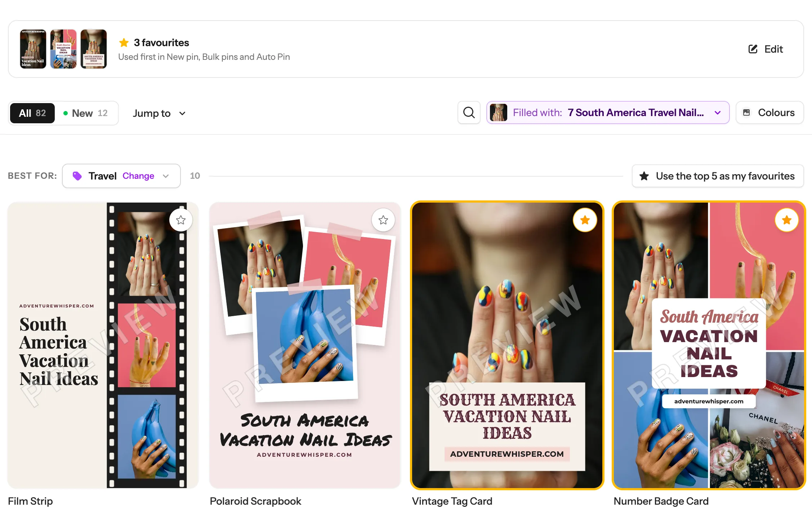Click the search magnifier icon
This screenshot has width=812, height=509.
469,113
